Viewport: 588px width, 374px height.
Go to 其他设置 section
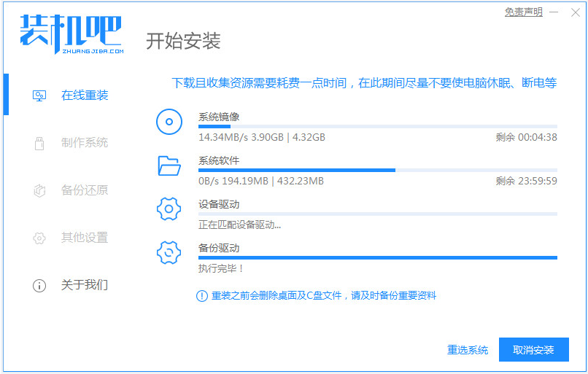click(x=85, y=238)
